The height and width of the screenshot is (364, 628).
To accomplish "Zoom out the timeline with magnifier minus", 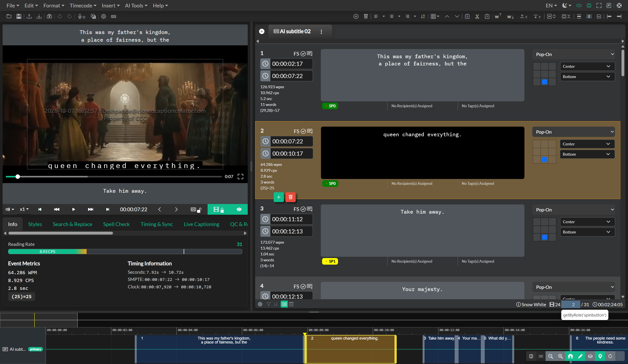I will [x=551, y=356].
